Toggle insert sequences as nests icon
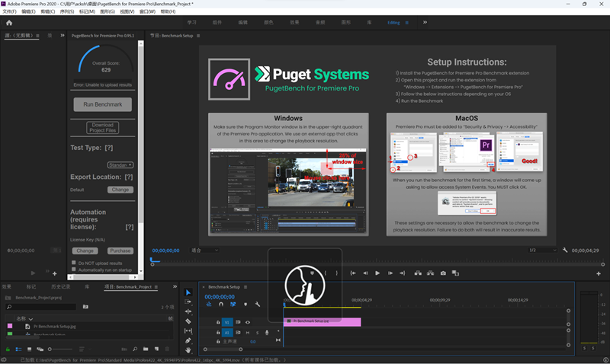 pos(209,305)
